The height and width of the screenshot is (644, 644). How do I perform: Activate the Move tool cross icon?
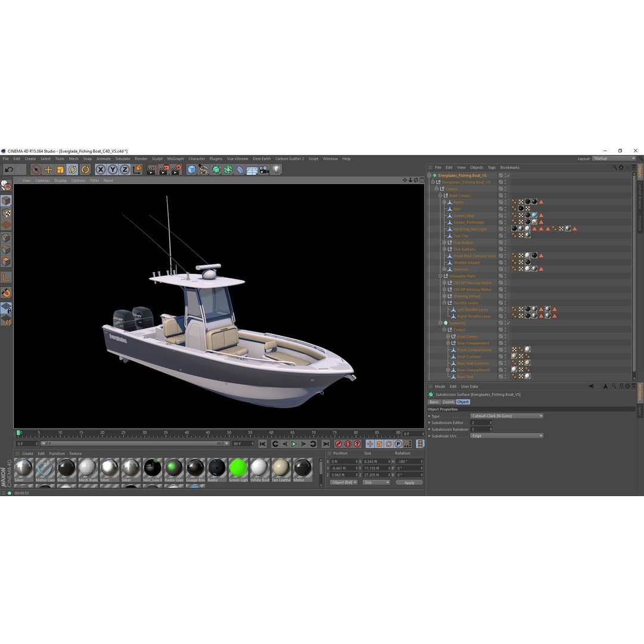tap(48, 169)
